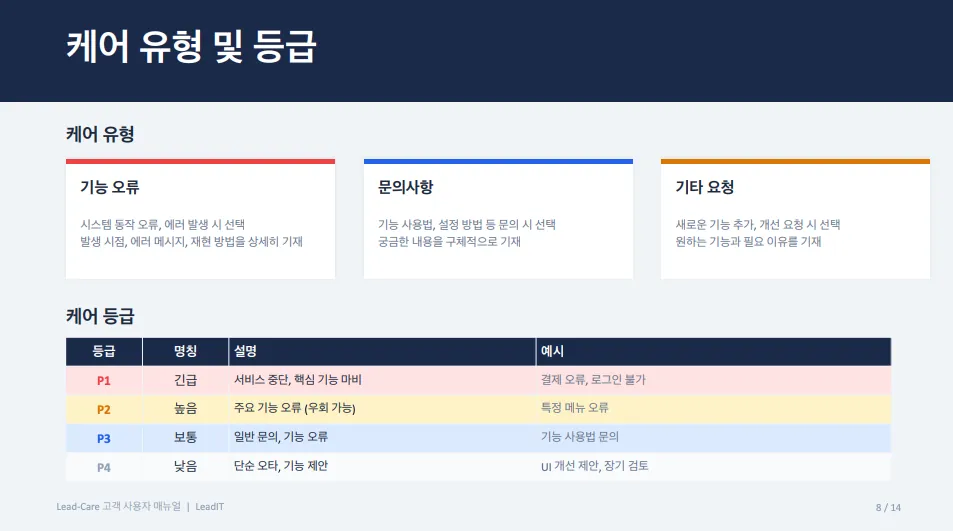Click the '보통' name cell
The height and width of the screenshot is (531, 953).
[x=185, y=437]
